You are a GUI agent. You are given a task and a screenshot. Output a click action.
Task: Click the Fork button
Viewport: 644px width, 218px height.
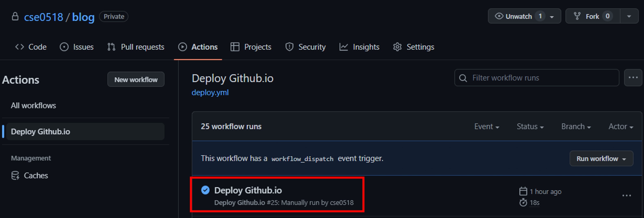[593, 16]
